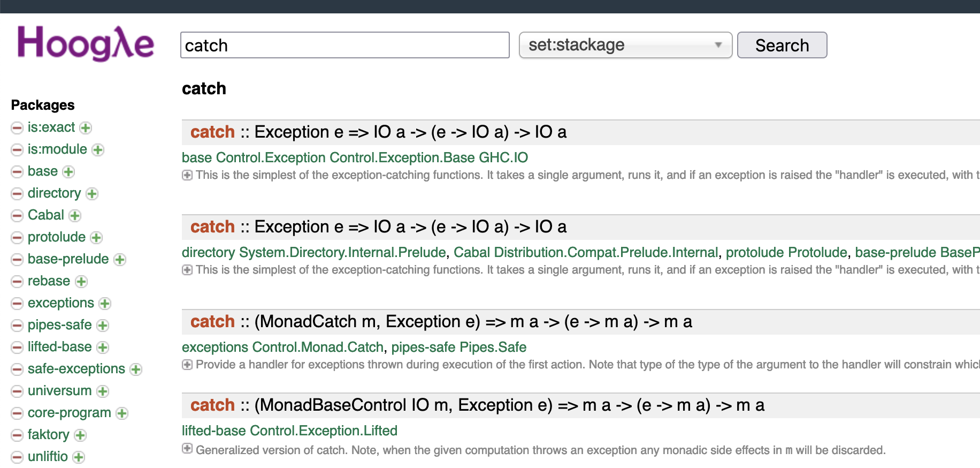The width and height of the screenshot is (980, 468).
Task: Open Pipes.Safe module link
Action: point(493,347)
